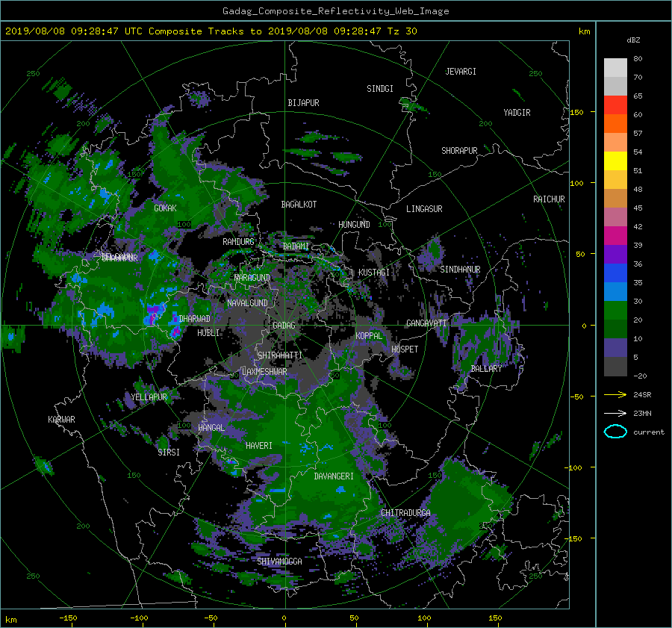Screen dimensions: 672x628
Task: Click the NAVALGUND city label
Action: point(247,303)
